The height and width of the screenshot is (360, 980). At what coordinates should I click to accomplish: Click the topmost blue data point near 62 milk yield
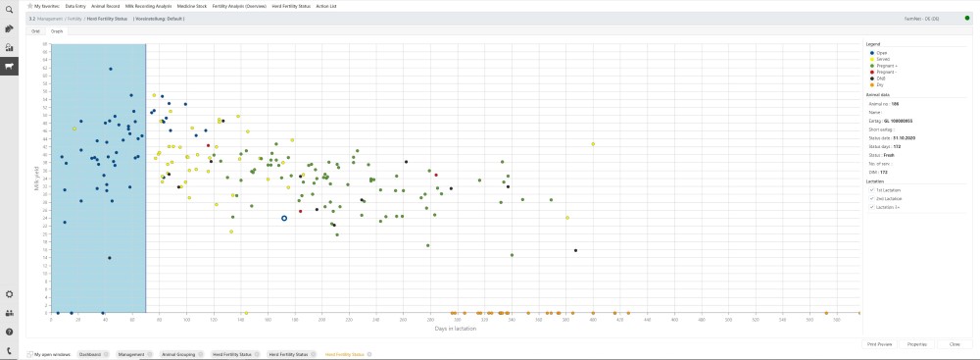pyautogui.click(x=111, y=69)
